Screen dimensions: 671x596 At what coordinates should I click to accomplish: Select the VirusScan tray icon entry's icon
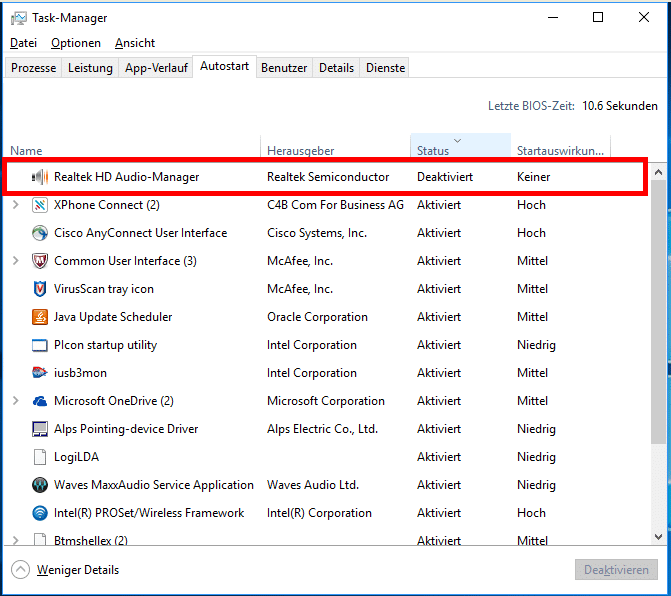click(40, 289)
